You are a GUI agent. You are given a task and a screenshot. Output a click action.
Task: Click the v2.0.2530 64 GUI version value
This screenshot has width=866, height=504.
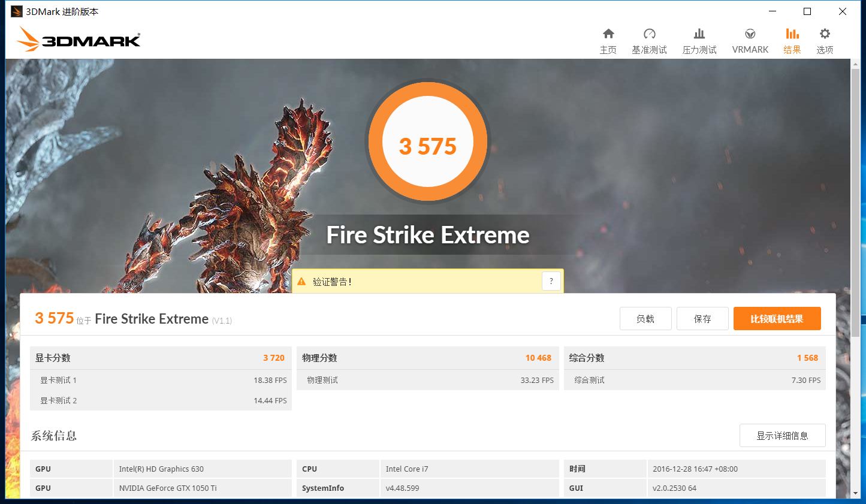(674, 488)
